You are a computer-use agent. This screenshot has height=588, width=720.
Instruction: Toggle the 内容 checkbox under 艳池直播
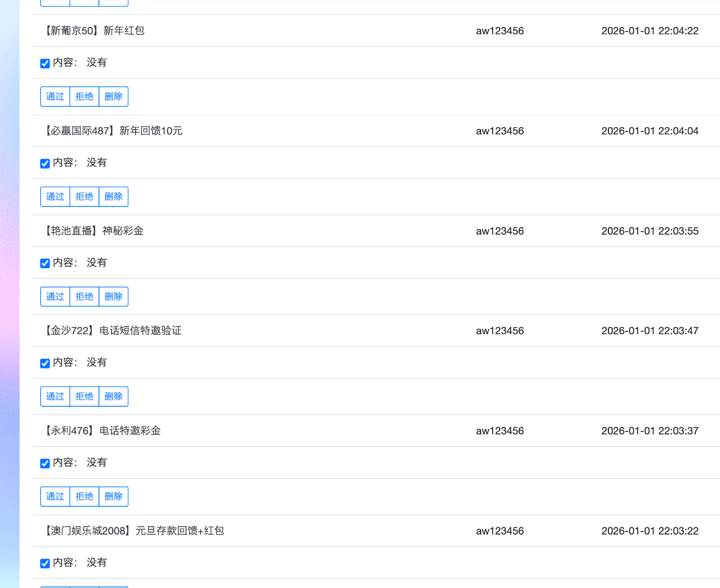point(45,263)
